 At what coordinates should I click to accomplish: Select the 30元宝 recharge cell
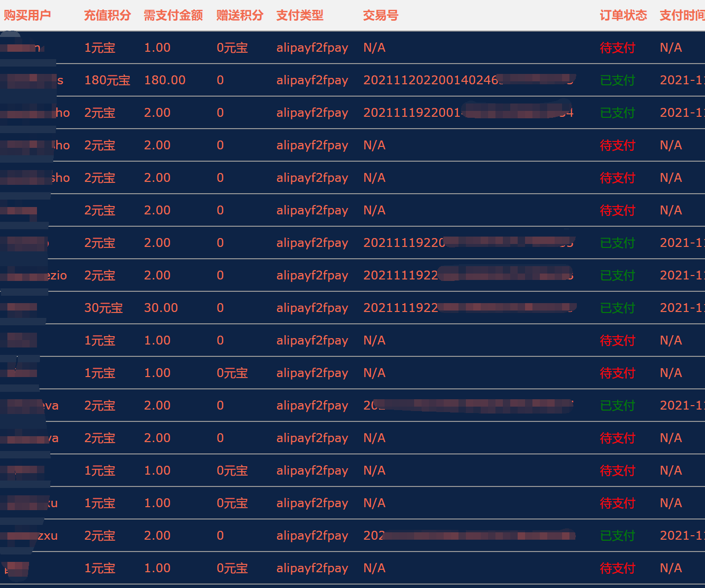click(104, 308)
